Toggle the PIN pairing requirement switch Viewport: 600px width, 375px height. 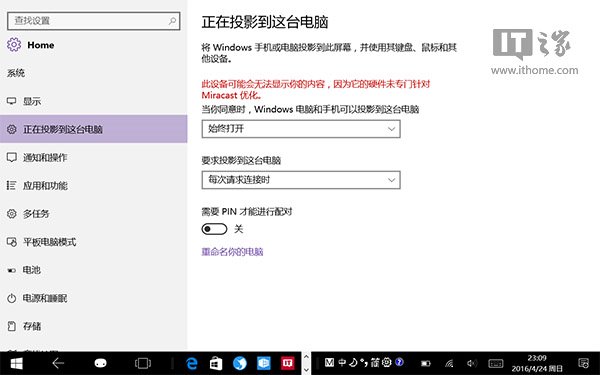(x=214, y=229)
